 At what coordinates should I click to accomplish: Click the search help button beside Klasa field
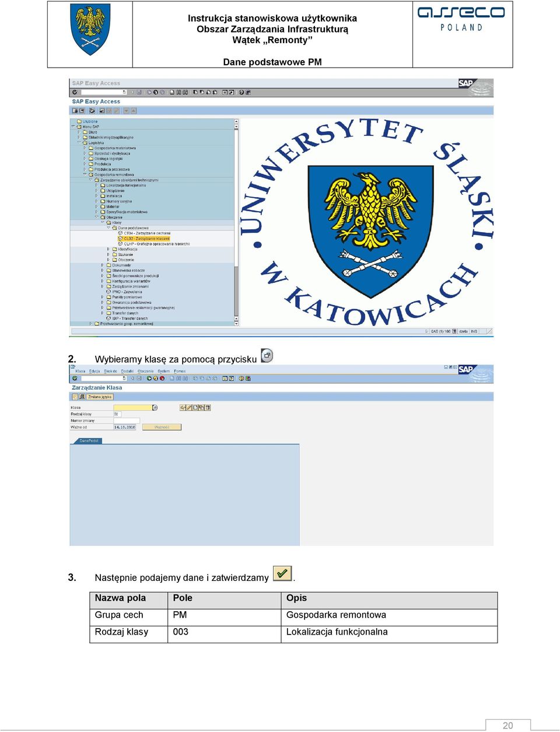(x=155, y=408)
